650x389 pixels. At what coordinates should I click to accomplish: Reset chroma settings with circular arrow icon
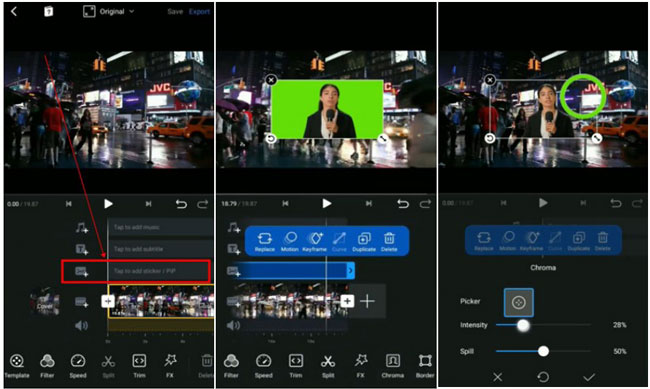(543, 377)
